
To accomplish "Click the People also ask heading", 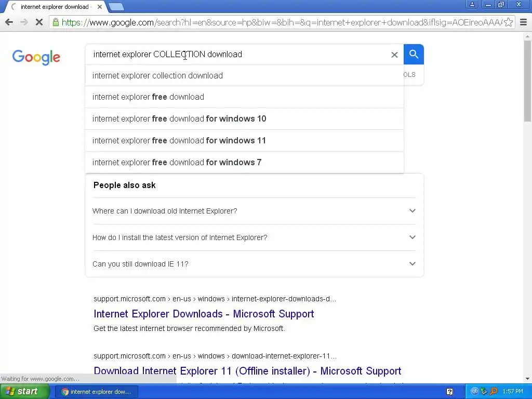I will coord(125,185).
